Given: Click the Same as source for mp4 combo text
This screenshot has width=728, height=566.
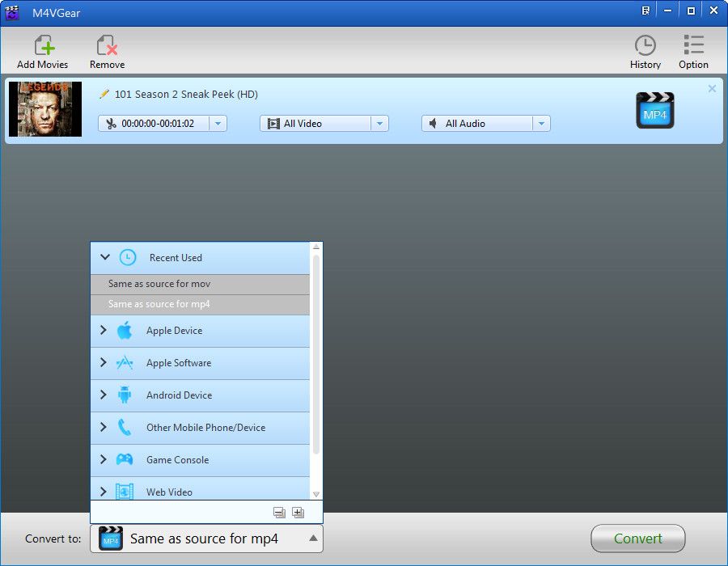Looking at the screenshot, I should pyautogui.click(x=204, y=539).
